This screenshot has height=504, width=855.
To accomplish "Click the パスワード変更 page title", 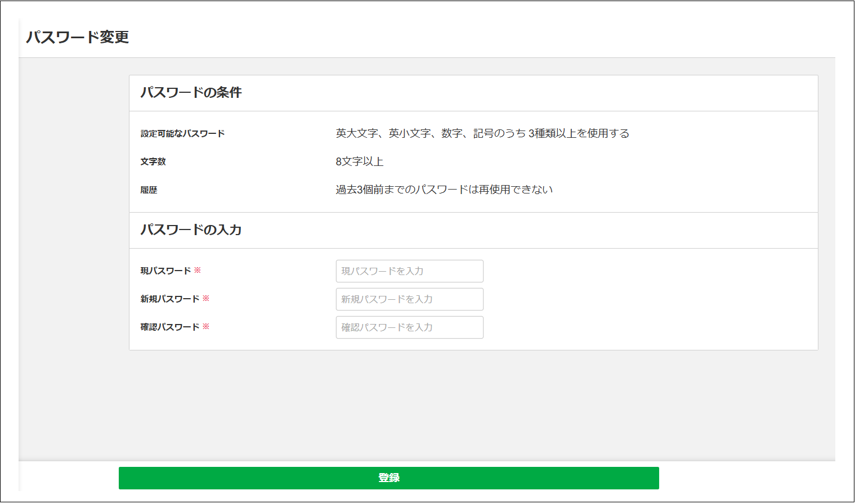I will point(78,37).
